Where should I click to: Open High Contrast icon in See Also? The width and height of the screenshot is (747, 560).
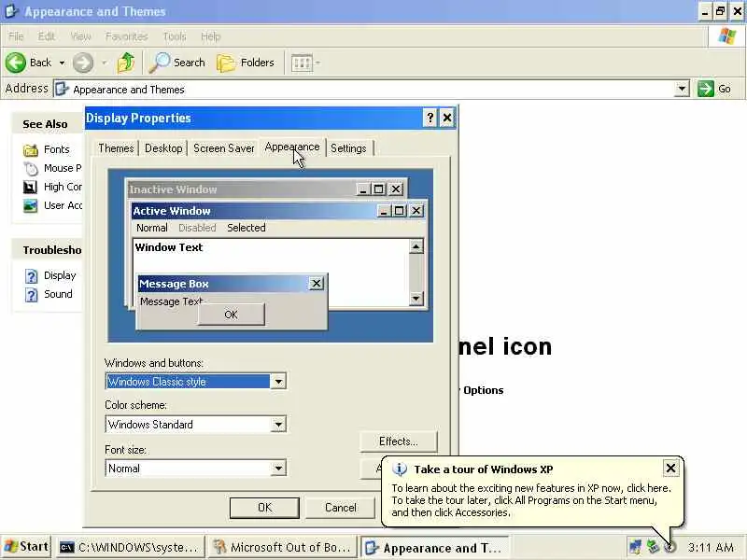[x=31, y=188]
